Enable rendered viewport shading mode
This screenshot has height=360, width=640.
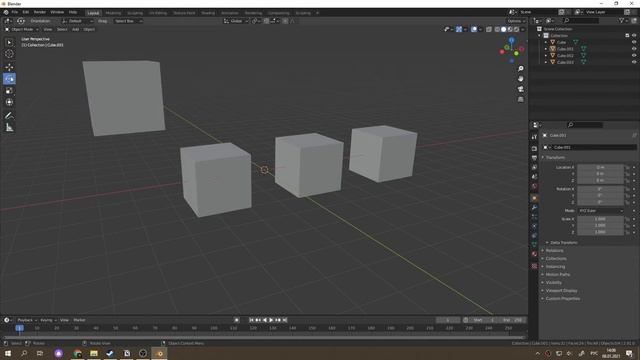coord(516,29)
